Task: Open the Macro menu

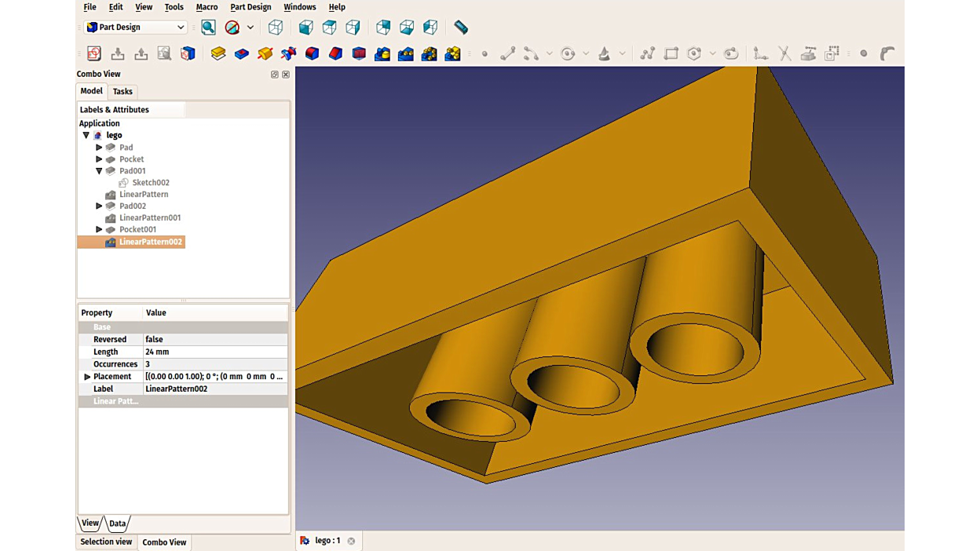Action: [207, 7]
